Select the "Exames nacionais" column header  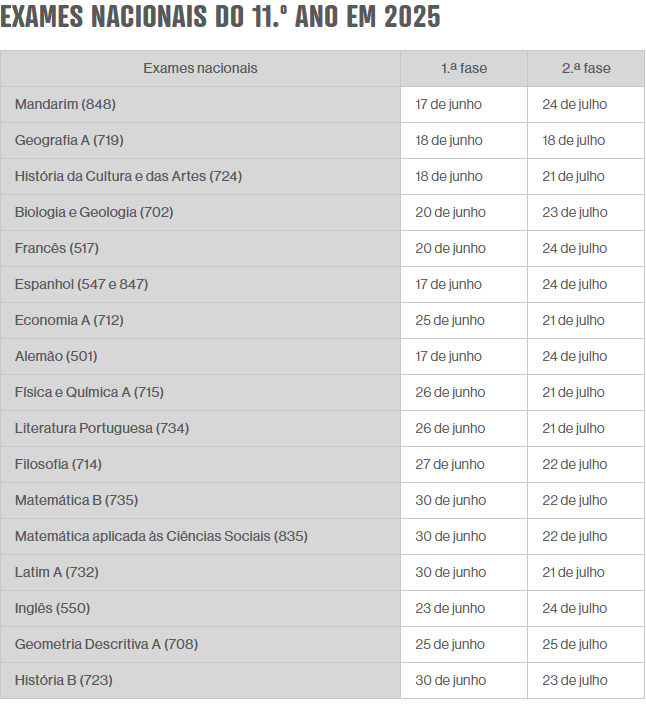tap(200, 68)
